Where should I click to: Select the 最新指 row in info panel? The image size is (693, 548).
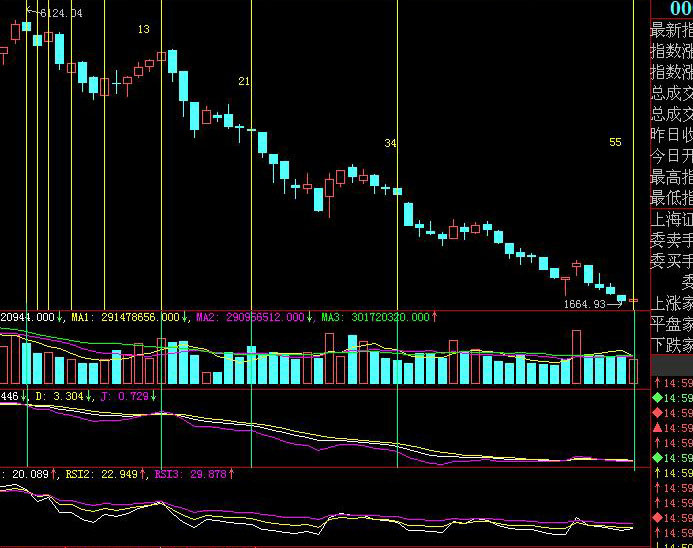(671, 30)
